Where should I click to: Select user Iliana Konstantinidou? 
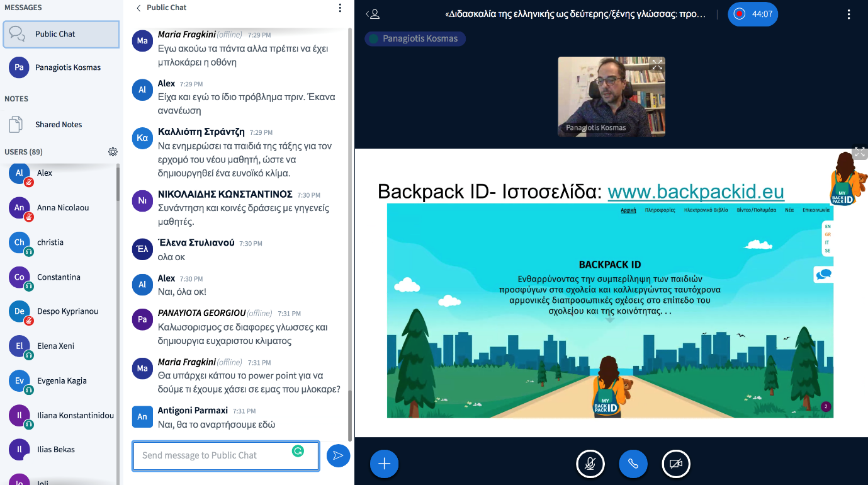(61, 416)
